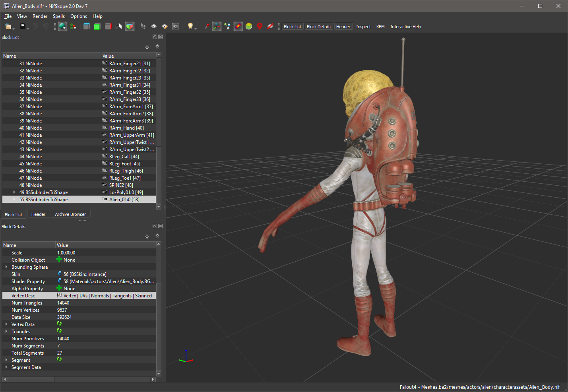Switch to Side view red cube icon
This screenshot has height=392, width=568.
click(108, 26)
